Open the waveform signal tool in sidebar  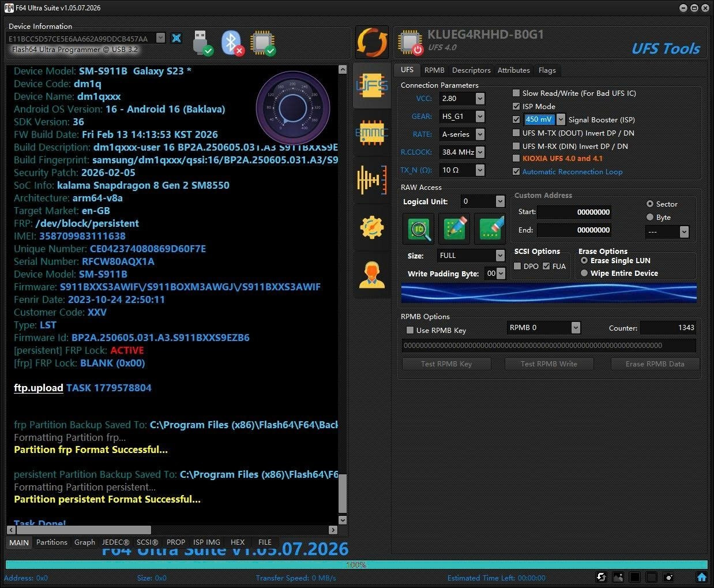(x=372, y=179)
